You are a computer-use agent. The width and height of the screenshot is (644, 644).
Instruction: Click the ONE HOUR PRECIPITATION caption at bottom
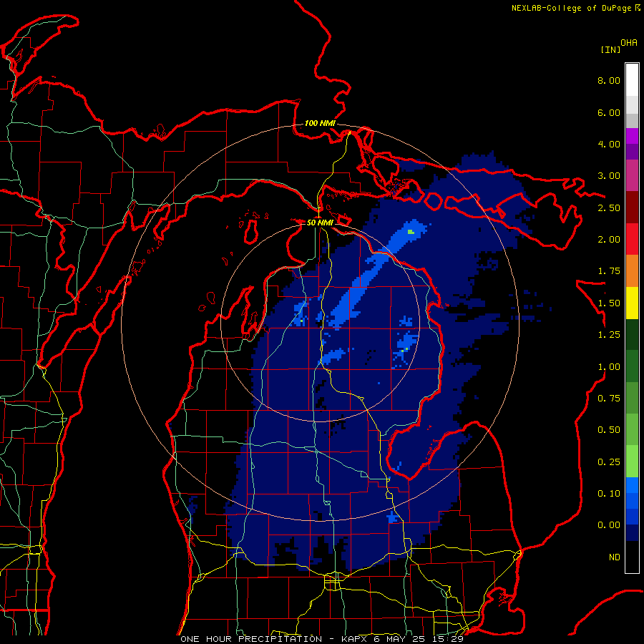[x=321, y=639]
